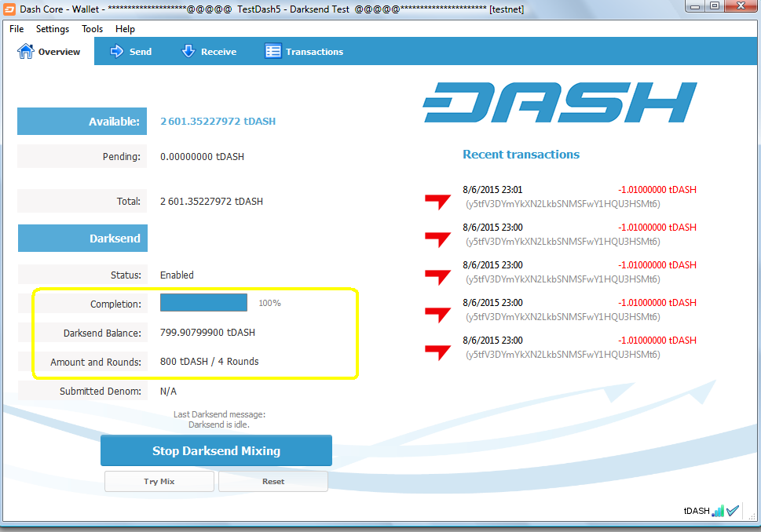Click the red arrow icon beside the 23:01 transaction
Screen dimensions: 761x532
coord(437,201)
